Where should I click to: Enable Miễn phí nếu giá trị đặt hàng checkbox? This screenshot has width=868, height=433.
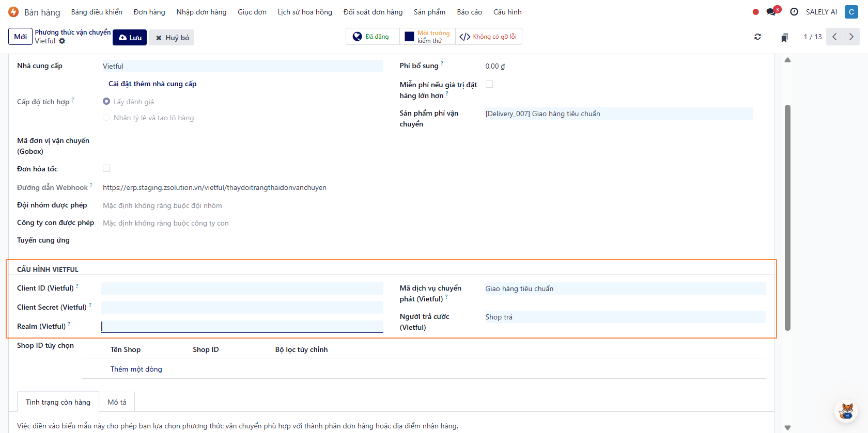[489, 84]
